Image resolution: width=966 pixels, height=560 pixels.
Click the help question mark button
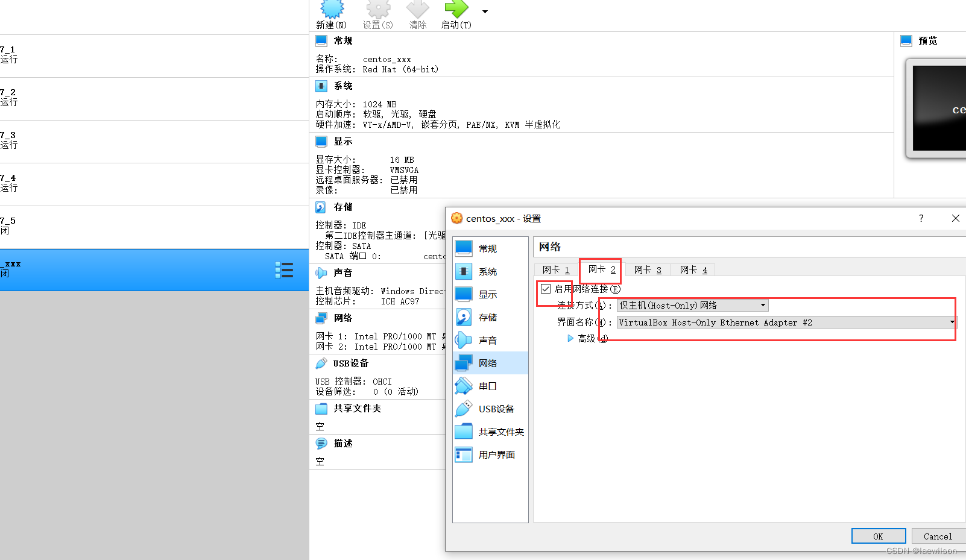pyautogui.click(x=921, y=218)
